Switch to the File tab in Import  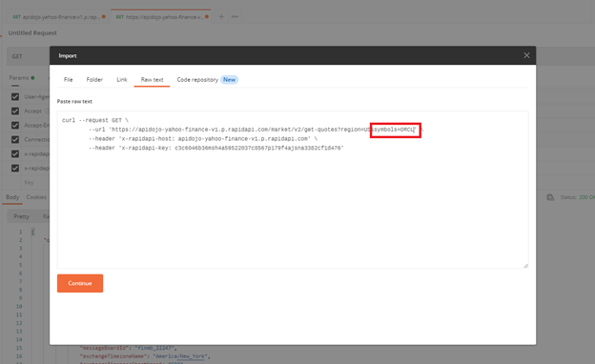click(x=69, y=80)
